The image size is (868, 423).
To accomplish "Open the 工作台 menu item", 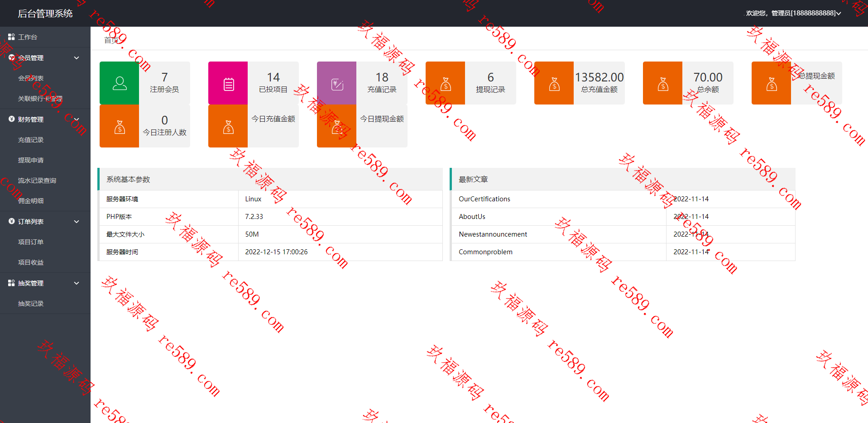I will [45, 37].
